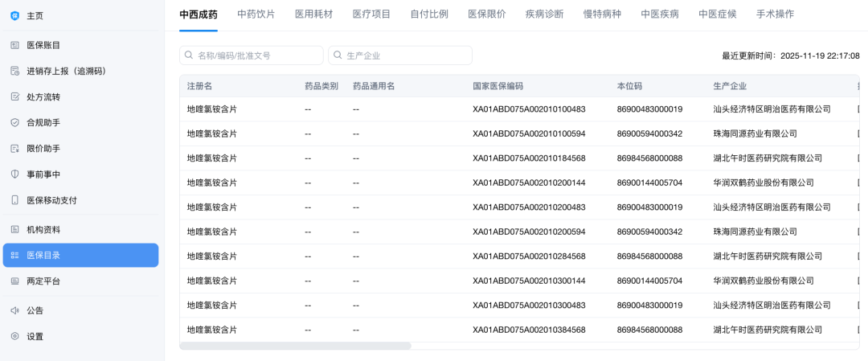This screenshot has width=868, height=361.
Task: Click the 生产企业 column header
Action: coord(730,86)
